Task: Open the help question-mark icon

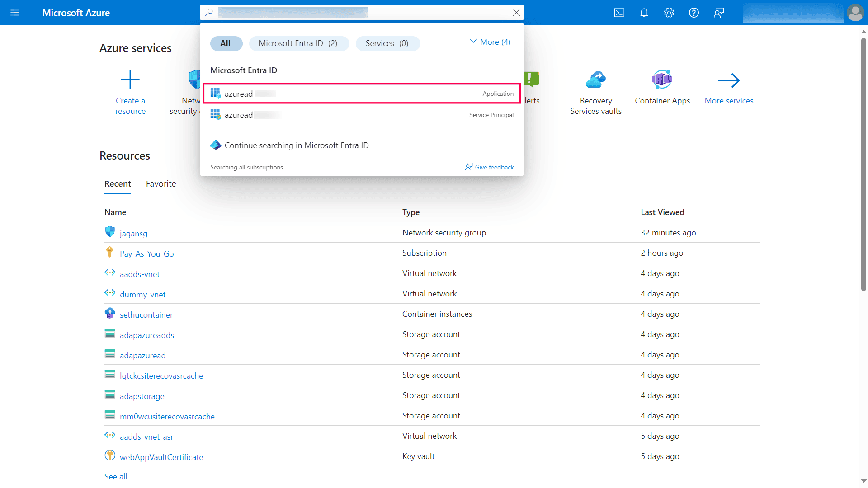Action: (693, 13)
